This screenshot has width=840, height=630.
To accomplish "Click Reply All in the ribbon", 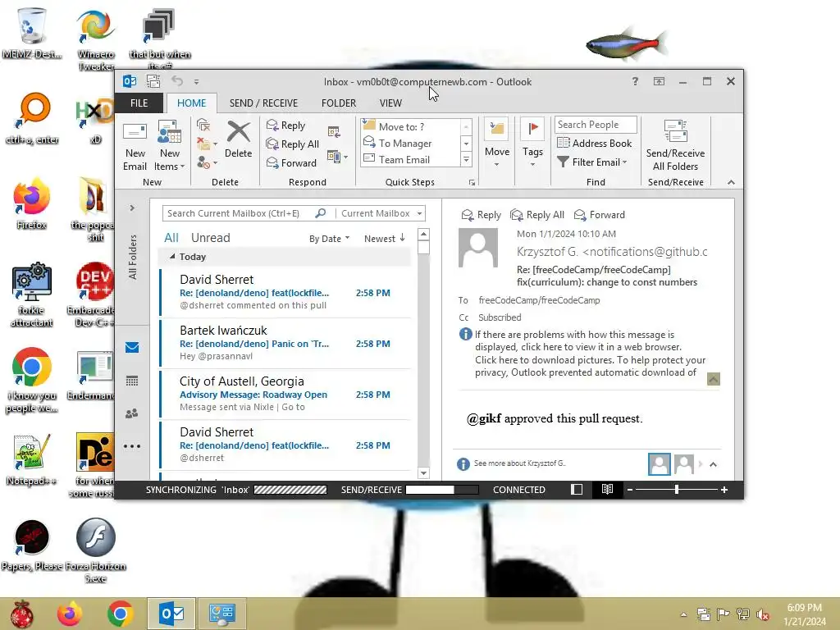I will pos(293,144).
